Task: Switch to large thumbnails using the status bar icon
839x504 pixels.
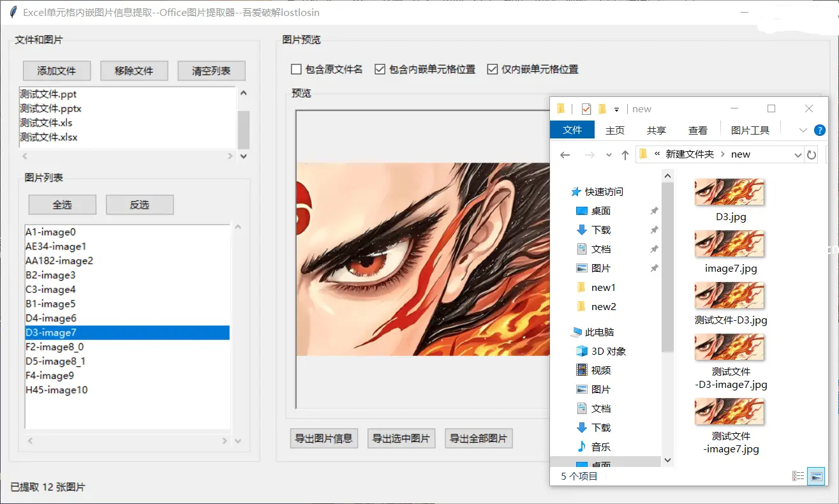Action: [817, 476]
